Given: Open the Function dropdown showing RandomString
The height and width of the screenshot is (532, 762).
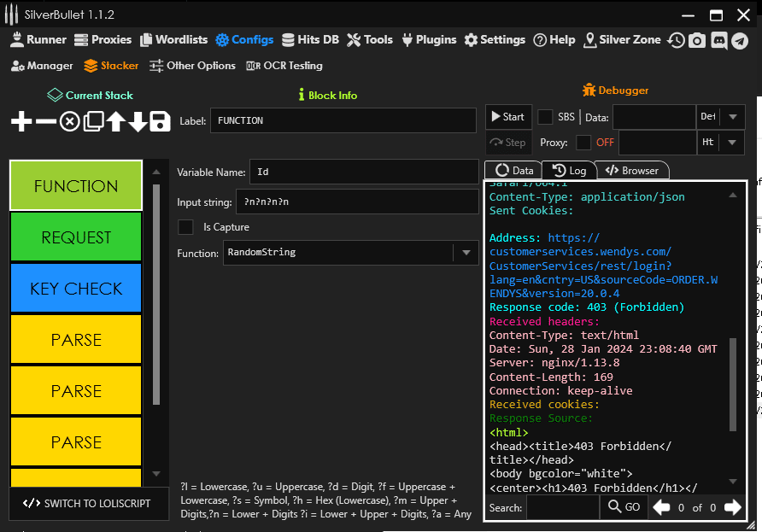Looking at the screenshot, I should (x=466, y=253).
